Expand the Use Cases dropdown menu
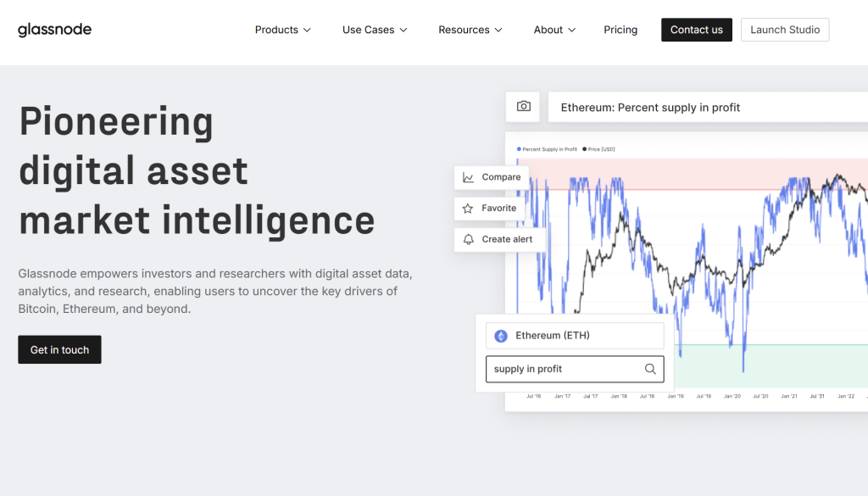This screenshot has height=496, width=868. tap(375, 30)
